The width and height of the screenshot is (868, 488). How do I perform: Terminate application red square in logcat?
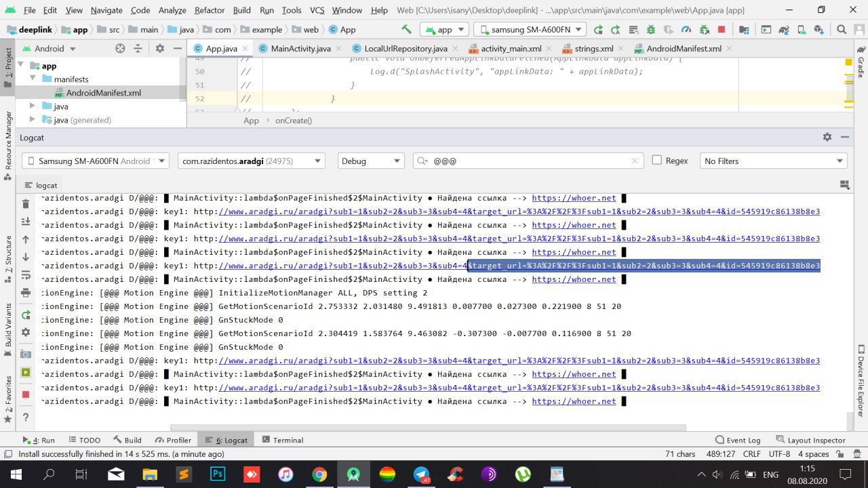[x=26, y=394]
